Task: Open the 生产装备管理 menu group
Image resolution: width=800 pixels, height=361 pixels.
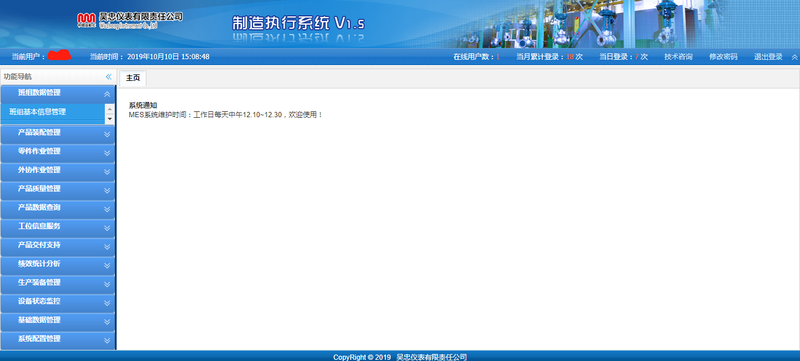Action: (58, 283)
